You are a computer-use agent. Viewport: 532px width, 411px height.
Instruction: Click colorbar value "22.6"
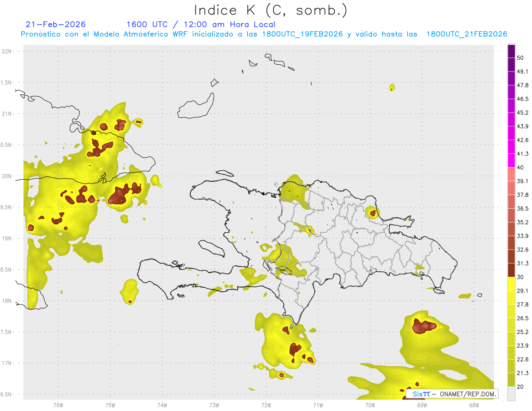tap(523, 360)
